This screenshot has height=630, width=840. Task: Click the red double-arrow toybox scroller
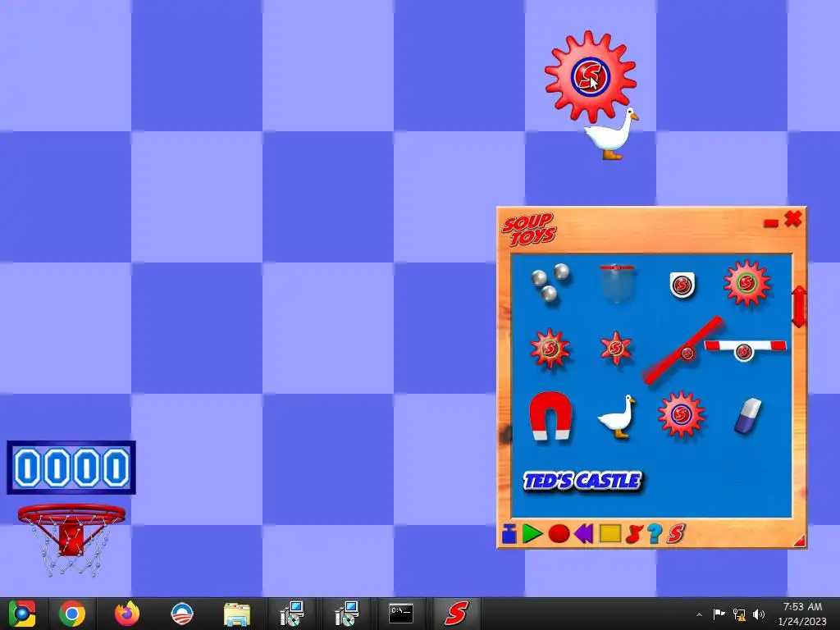point(799,307)
